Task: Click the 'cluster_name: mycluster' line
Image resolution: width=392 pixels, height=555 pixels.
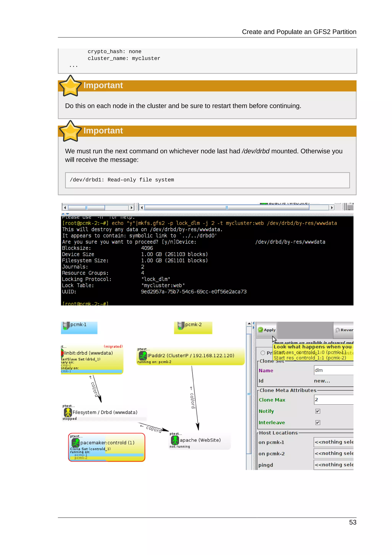Action: pyautogui.click(x=124, y=58)
